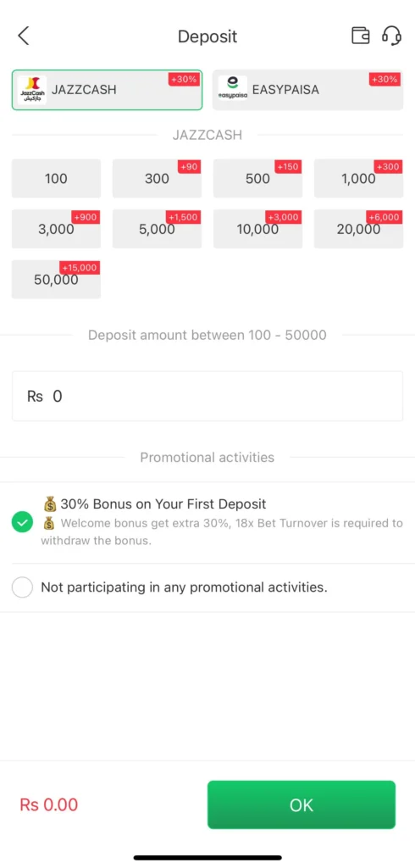Choose the 300 deposit amount
Screen dimensions: 415x868
click(x=158, y=178)
